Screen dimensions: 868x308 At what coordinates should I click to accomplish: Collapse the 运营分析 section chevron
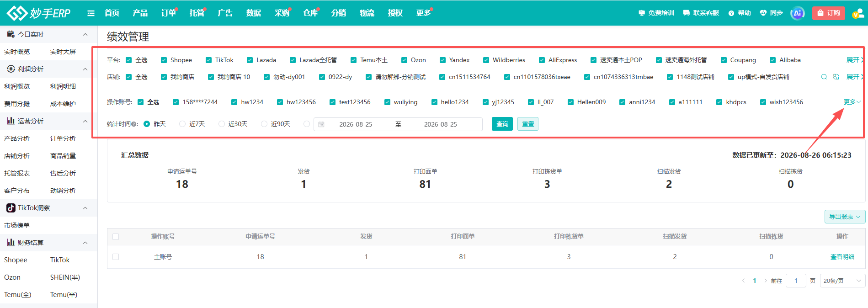point(85,121)
